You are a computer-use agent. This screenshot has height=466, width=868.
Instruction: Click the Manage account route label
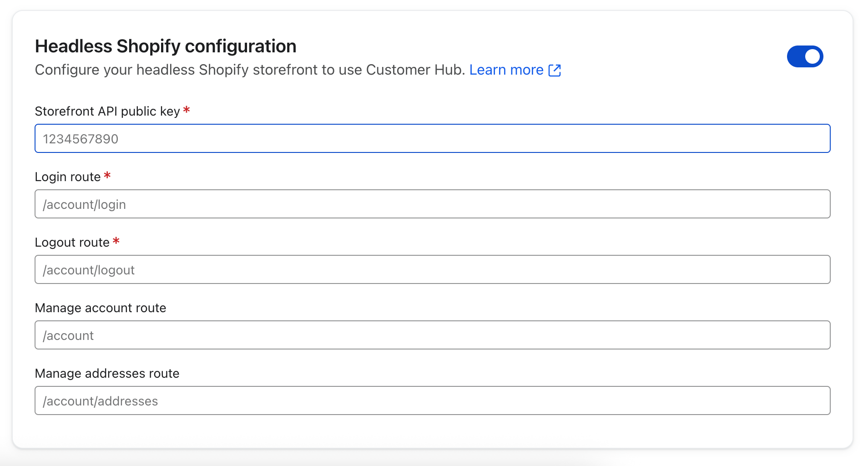pyautogui.click(x=101, y=308)
